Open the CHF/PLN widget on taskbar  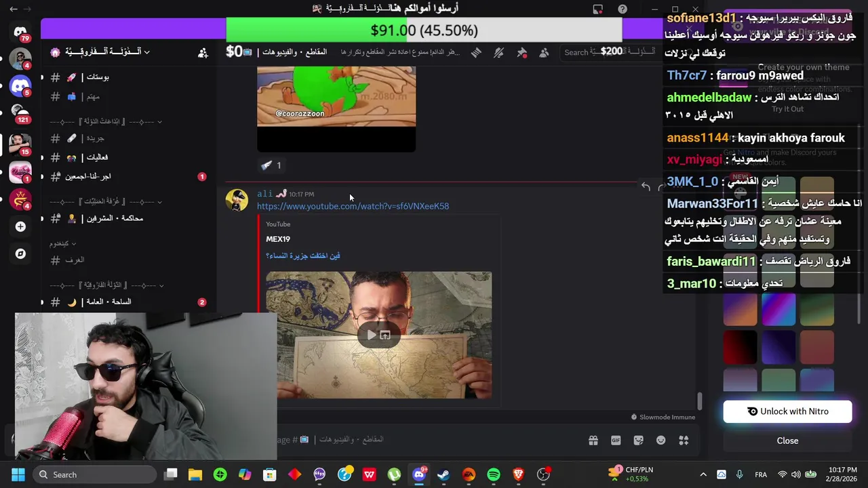pos(629,474)
